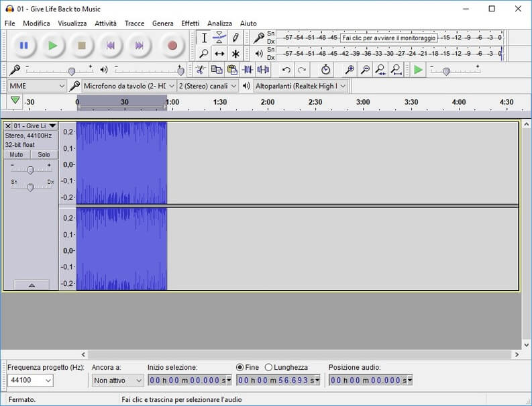The image size is (532, 406).
Task: Select the Time Shift tool
Action: 219,53
